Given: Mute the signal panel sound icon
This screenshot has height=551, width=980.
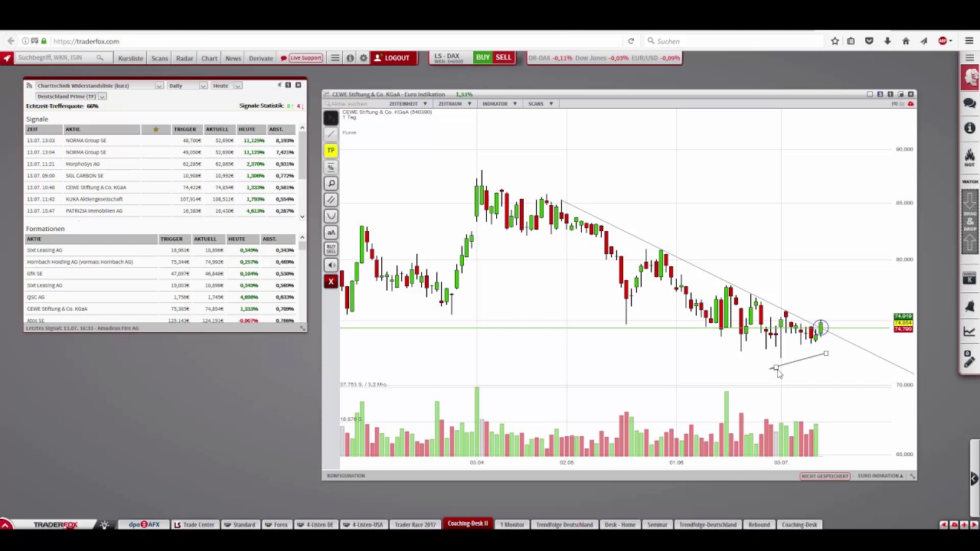Looking at the screenshot, I should 279,85.
